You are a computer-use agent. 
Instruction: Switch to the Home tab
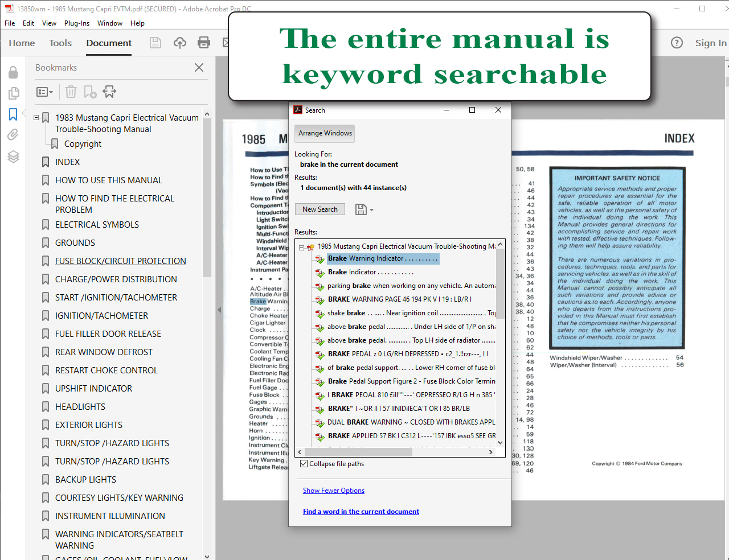pyautogui.click(x=22, y=43)
